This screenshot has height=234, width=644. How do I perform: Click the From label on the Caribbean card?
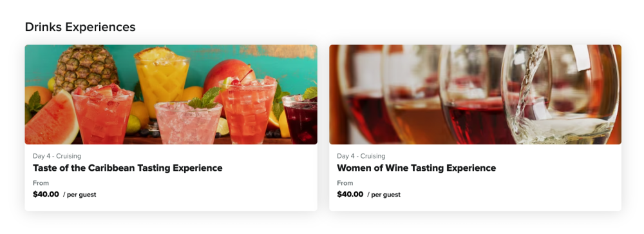(x=41, y=183)
